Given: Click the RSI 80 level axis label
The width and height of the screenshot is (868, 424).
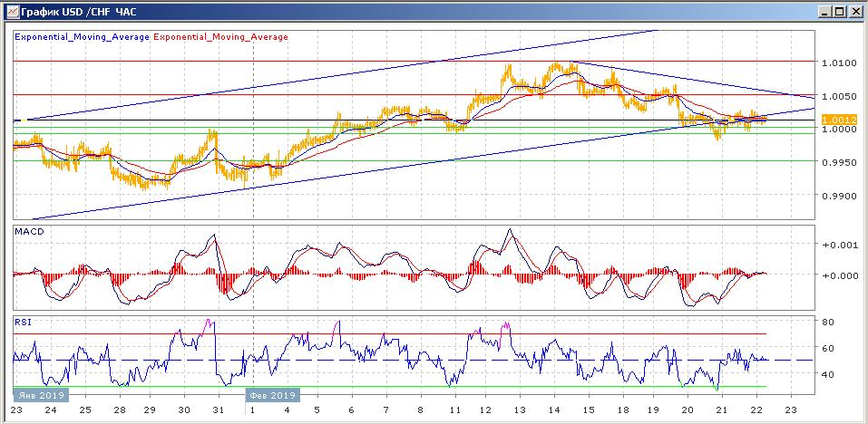Looking at the screenshot, I should [x=827, y=322].
